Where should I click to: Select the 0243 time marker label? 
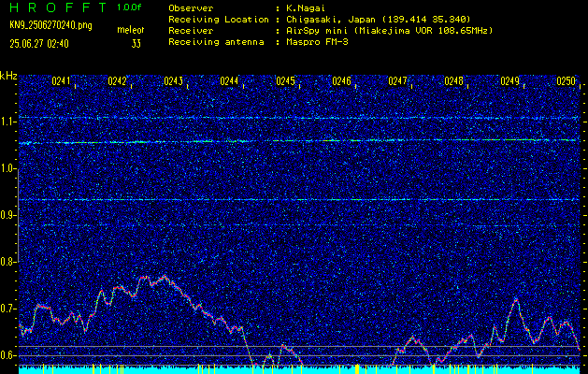173,81
